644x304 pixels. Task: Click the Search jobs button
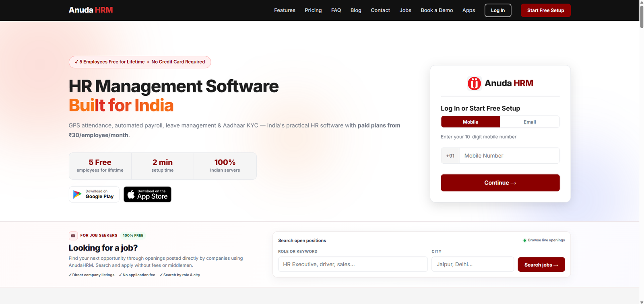click(541, 265)
